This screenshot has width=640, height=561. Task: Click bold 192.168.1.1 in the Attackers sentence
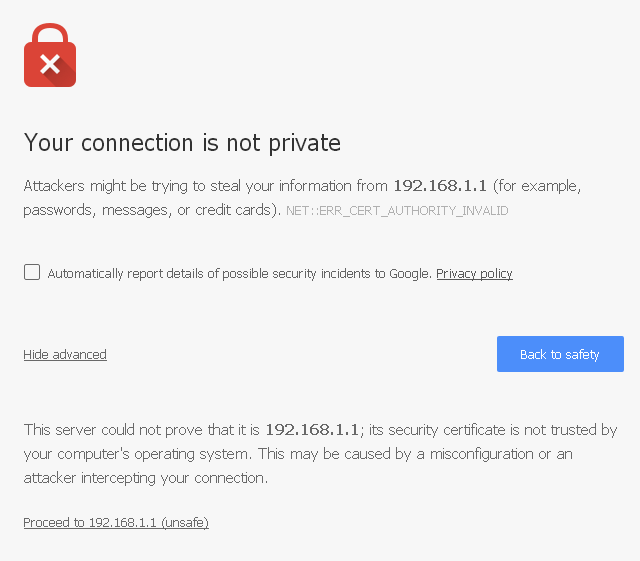[439, 186]
